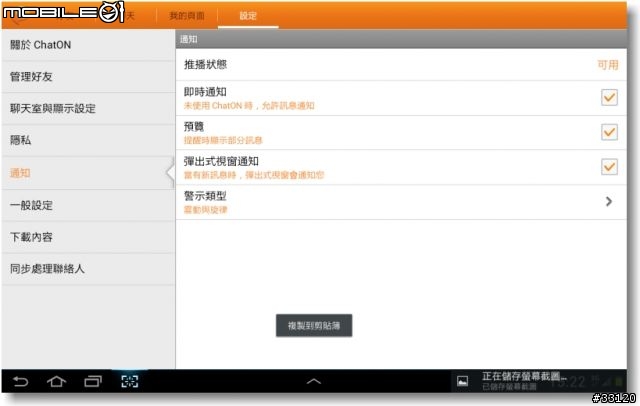Switch to the 我的頁面 tab
This screenshot has height=406, width=640.
click(187, 16)
